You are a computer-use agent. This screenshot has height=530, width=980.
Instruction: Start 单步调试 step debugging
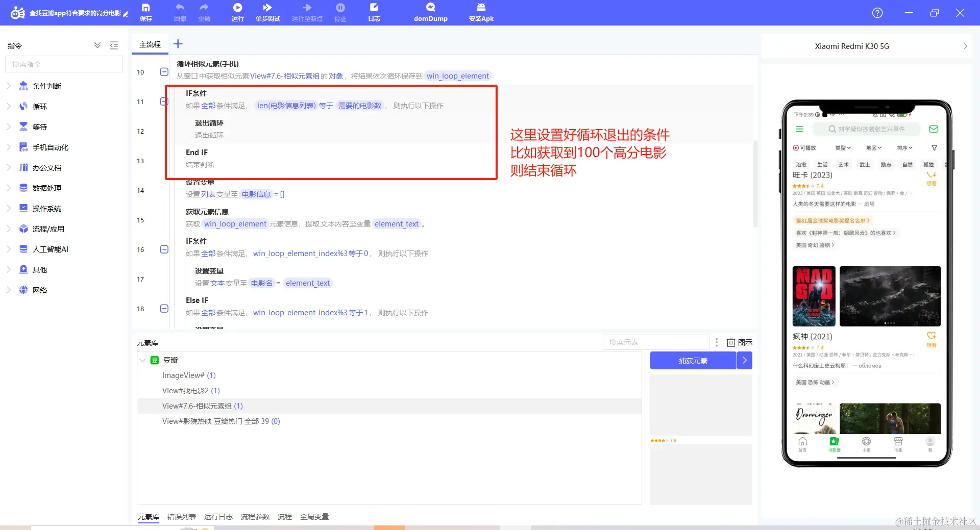(268, 12)
